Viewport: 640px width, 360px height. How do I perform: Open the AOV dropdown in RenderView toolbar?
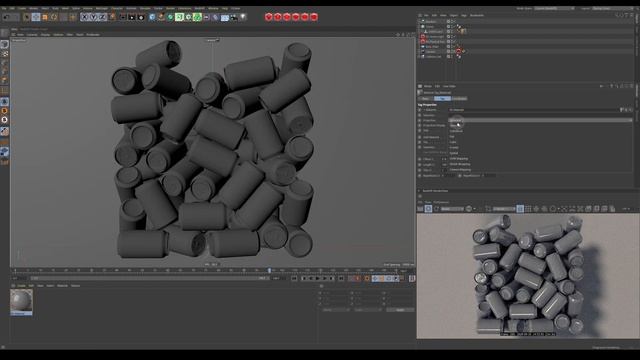(x=452, y=209)
